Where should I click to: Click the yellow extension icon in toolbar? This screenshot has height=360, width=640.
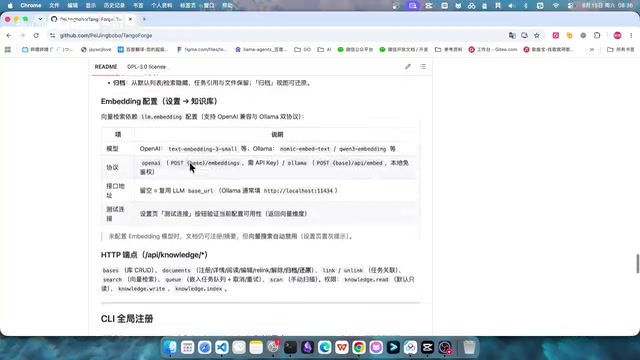click(x=569, y=36)
